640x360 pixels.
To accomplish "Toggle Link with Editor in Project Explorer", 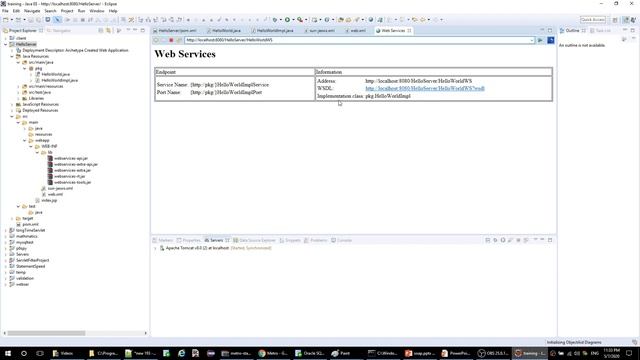I will coord(109,31).
